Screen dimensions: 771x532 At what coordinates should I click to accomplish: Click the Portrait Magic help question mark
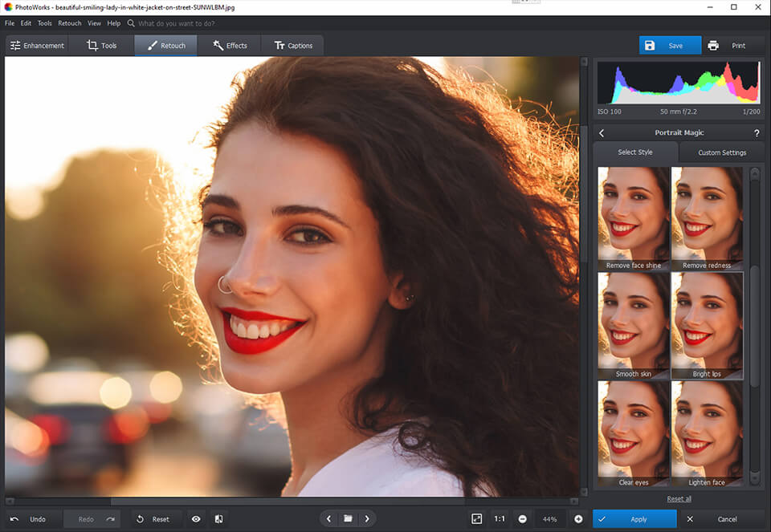point(757,133)
